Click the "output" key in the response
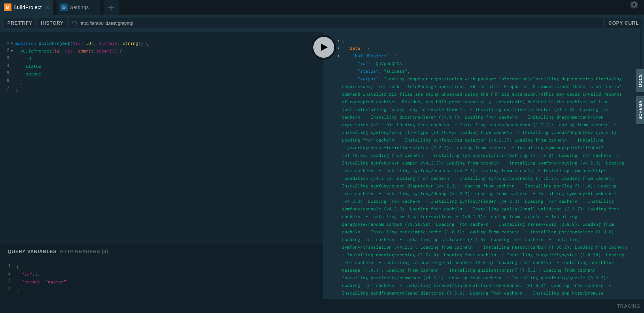Image resolution: width=644 pixels, height=313 pixels. tap(368, 79)
